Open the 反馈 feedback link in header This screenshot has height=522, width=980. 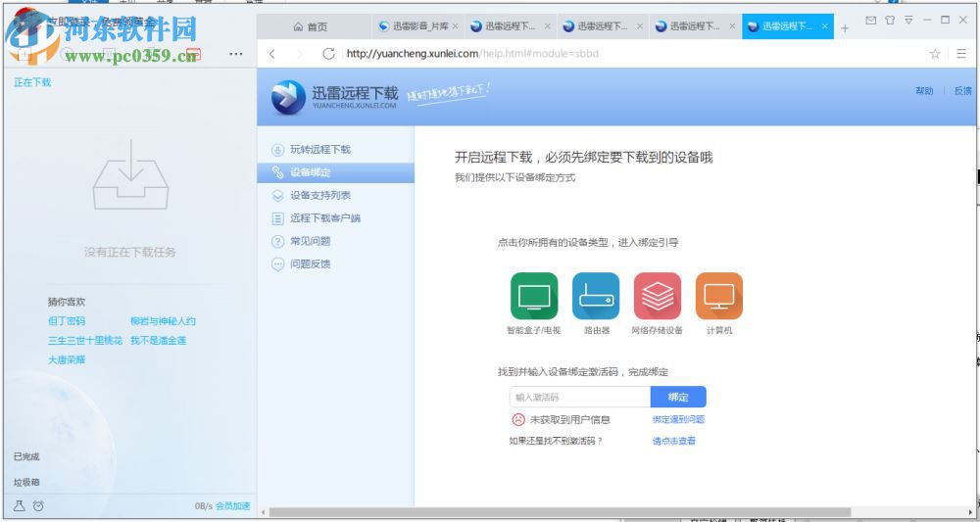click(x=962, y=91)
